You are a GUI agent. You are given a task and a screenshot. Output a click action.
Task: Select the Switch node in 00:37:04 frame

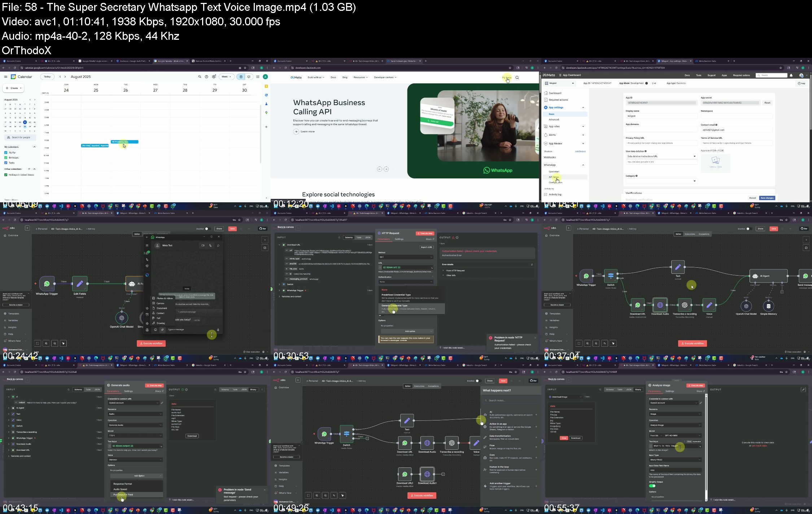coord(611,276)
